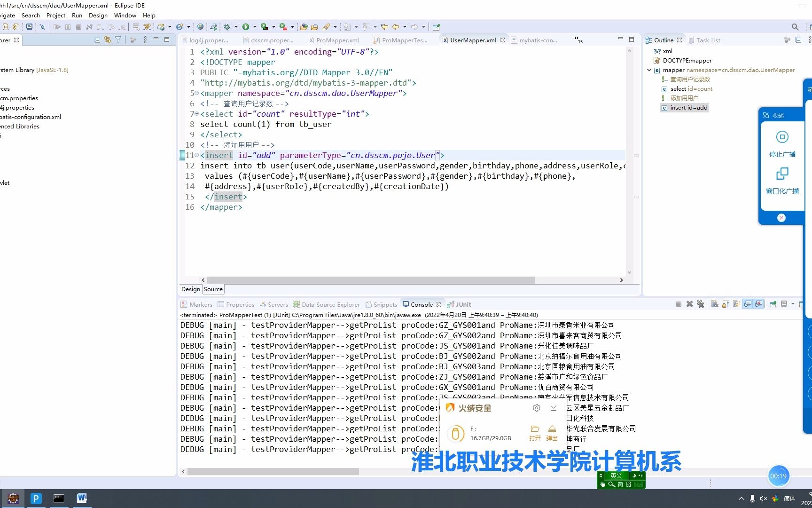The image size is (812, 508).
Task: Open Display Selected Console dropdown arrow
Action: 793,304
